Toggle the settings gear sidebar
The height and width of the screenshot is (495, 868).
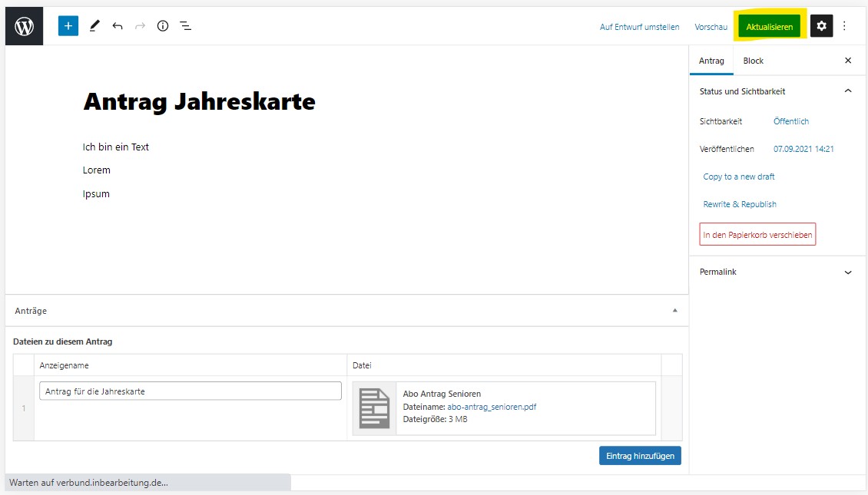click(x=821, y=26)
